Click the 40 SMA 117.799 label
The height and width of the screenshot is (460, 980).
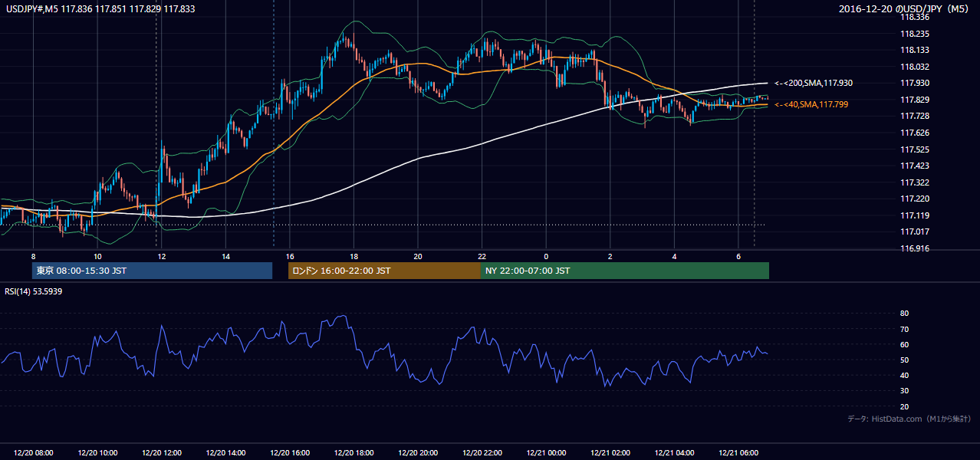click(x=811, y=104)
